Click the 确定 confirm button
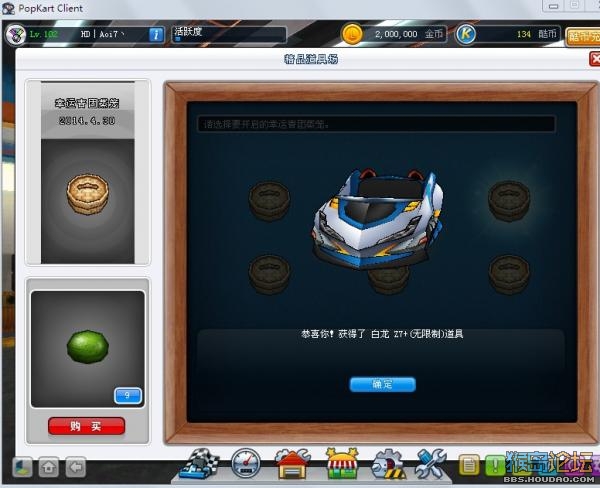Screen dimensions: 600x488 382,384
